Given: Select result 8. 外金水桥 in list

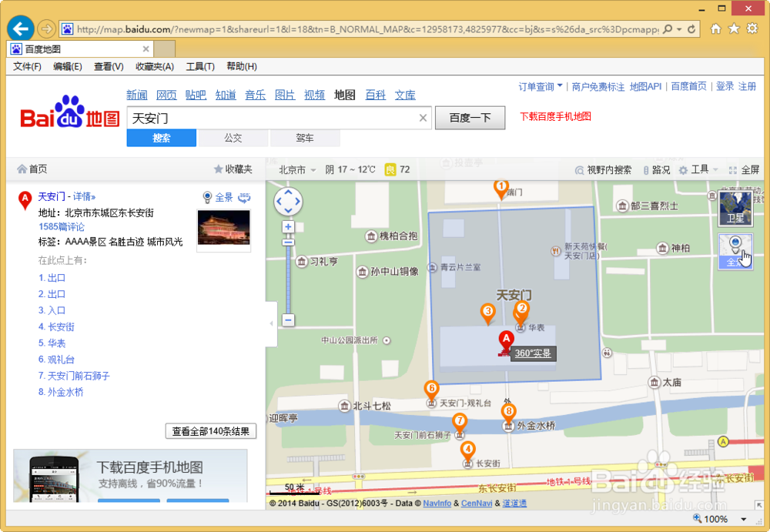Looking at the screenshot, I should pos(61,392).
